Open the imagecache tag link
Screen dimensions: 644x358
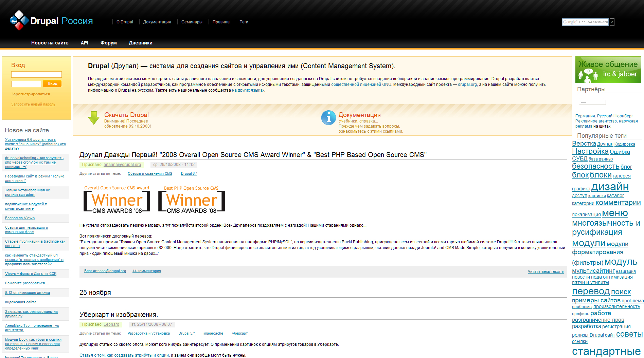213,333
